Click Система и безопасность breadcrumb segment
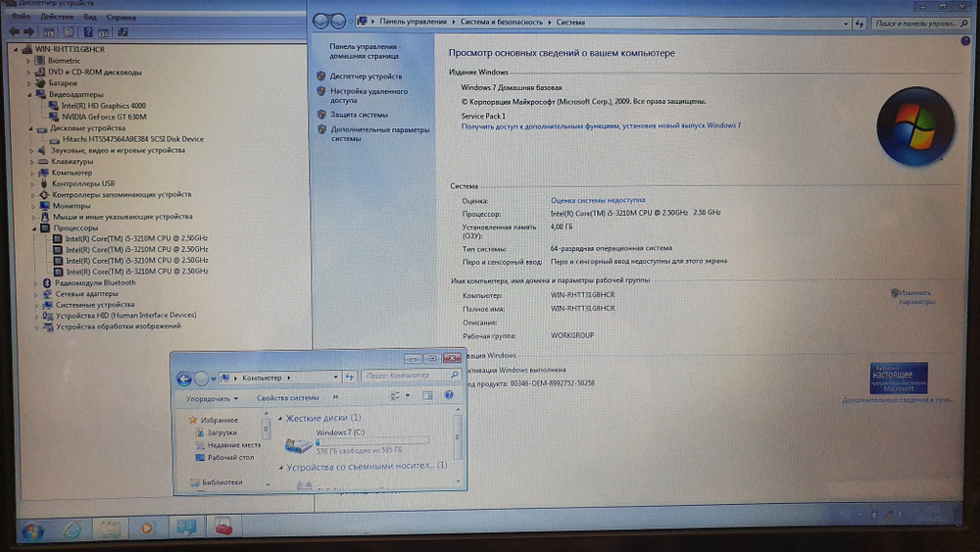This screenshot has width=980, height=552. point(501,22)
